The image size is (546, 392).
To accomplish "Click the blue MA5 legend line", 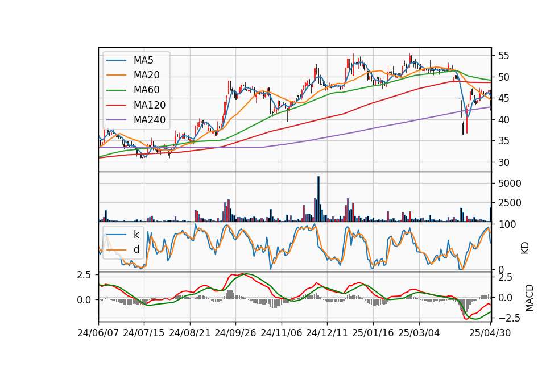I will pos(116,61).
